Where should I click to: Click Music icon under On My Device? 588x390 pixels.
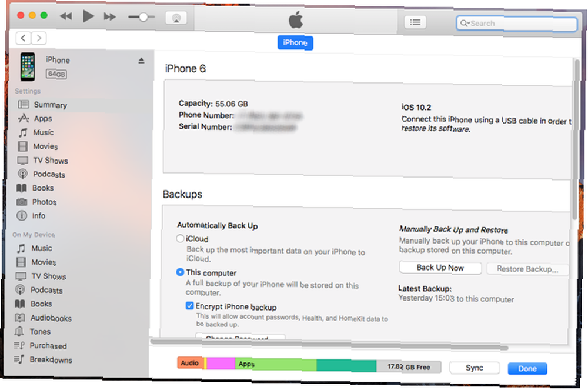21,248
